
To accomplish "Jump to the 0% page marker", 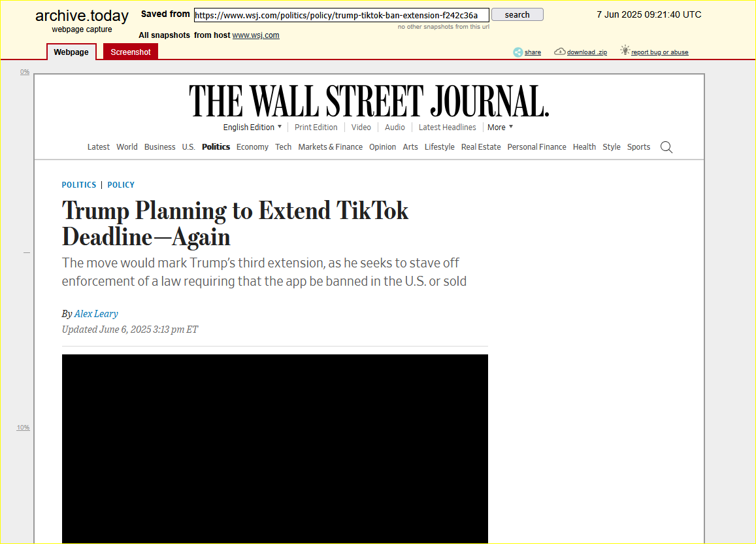I will (x=25, y=72).
